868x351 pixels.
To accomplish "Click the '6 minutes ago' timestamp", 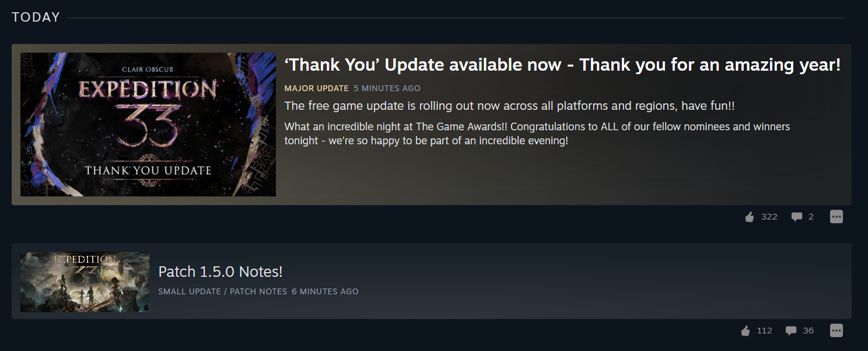I will [x=325, y=291].
